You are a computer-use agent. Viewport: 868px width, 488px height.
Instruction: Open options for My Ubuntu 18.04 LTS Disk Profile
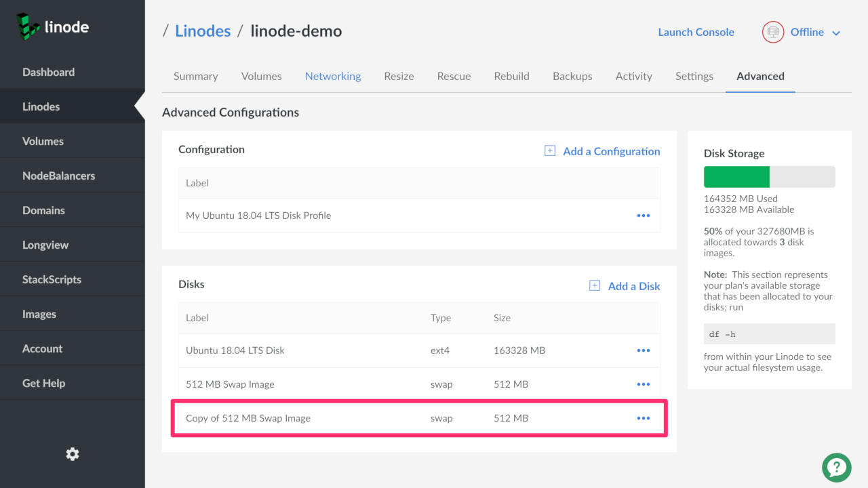[x=643, y=216]
